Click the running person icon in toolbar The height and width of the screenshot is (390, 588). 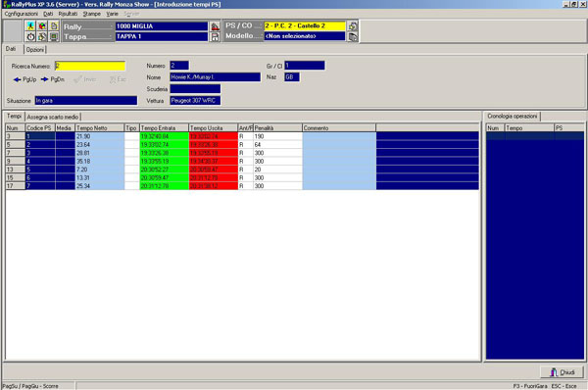(30, 25)
